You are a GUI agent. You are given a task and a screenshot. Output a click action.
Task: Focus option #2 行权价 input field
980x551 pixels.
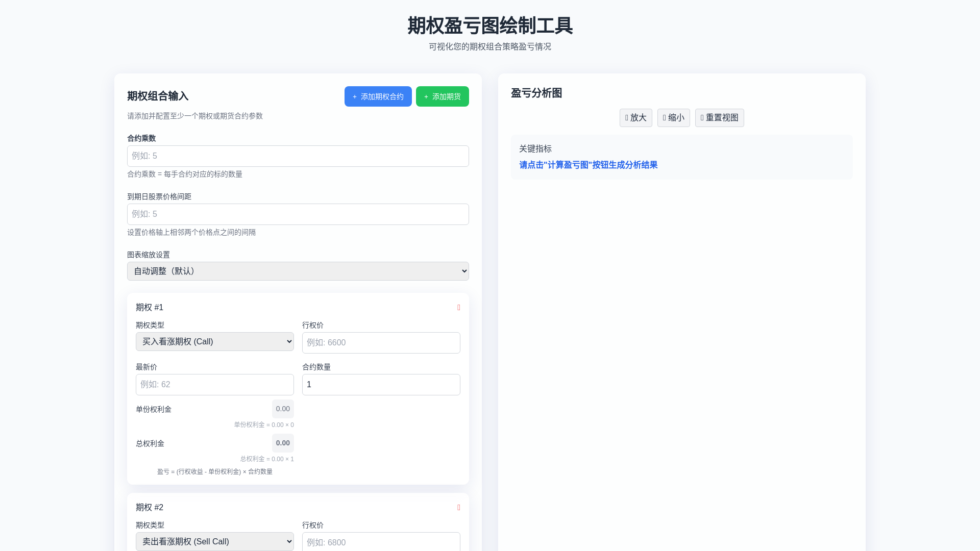pyautogui.click(x=381, y=542)
